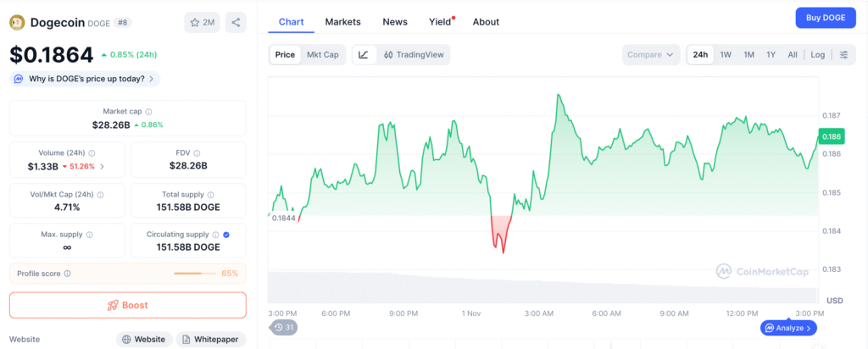
Task: Select the Price toggle option
Action: click(x=285, y=55)
